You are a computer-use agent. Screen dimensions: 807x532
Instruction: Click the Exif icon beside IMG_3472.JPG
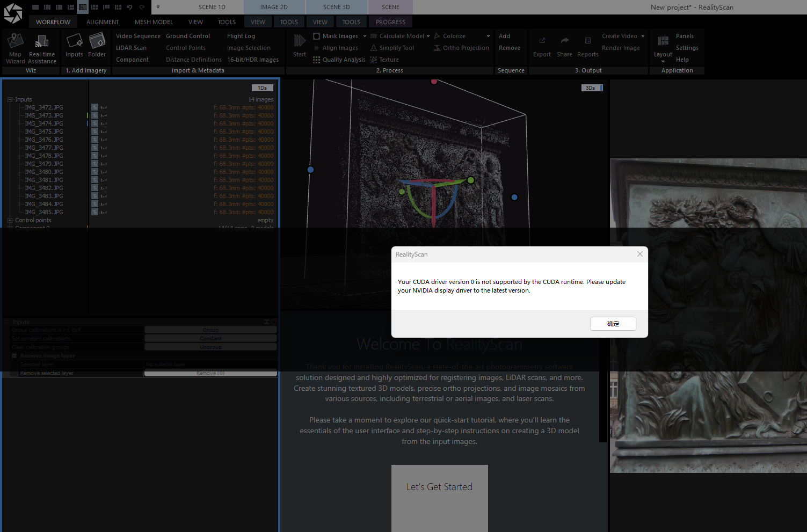click(x=104, y=107)
